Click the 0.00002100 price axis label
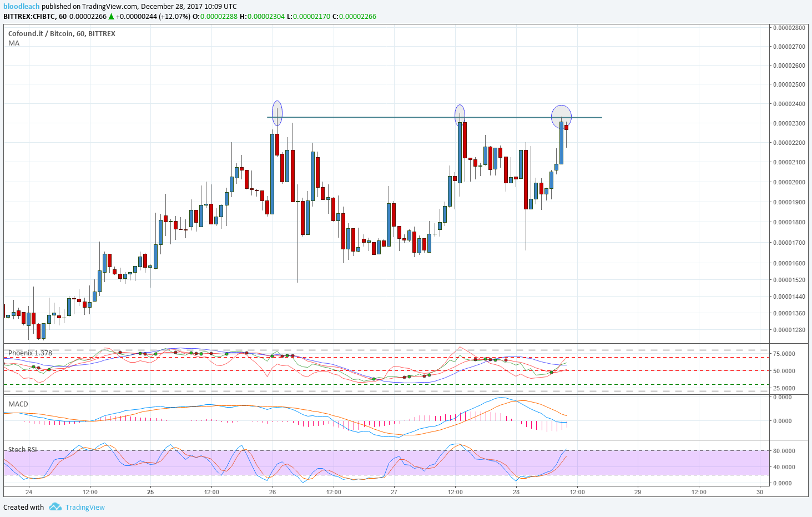 789,162
